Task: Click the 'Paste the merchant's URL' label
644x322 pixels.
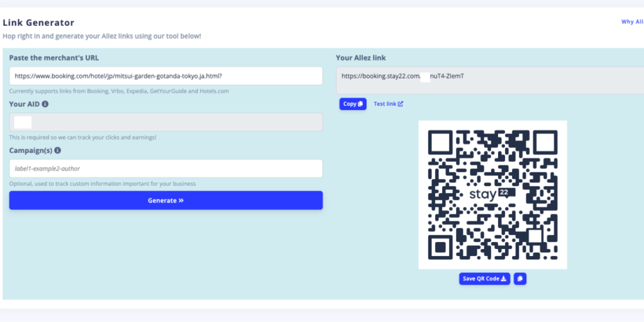Action: tap(54, 57)
